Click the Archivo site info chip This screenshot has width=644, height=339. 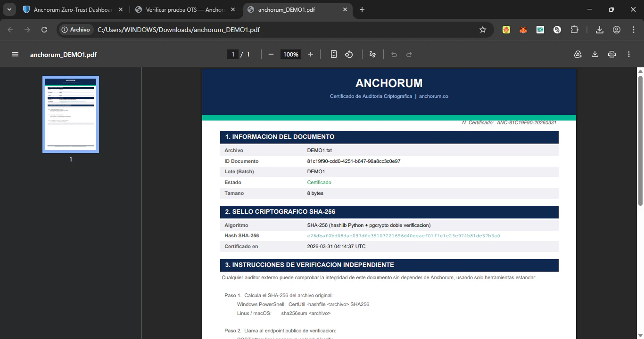tap(76, 30)
